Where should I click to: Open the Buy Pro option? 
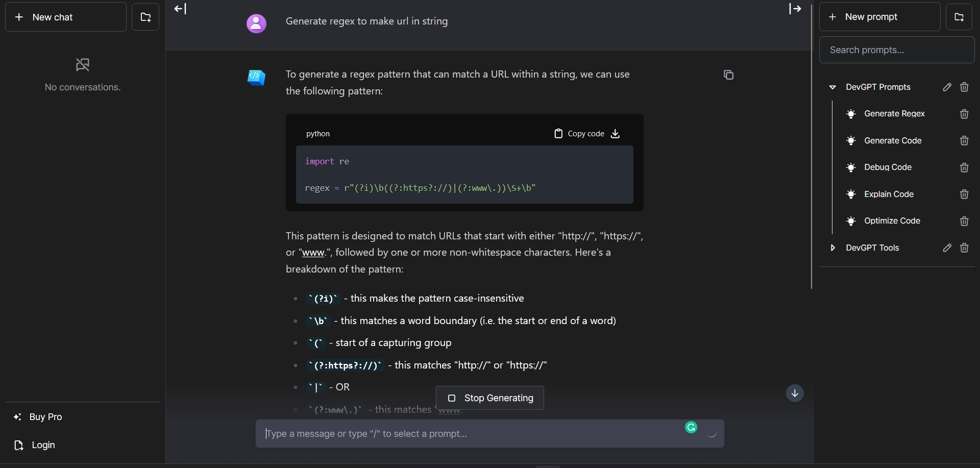(x=45, y=417)
